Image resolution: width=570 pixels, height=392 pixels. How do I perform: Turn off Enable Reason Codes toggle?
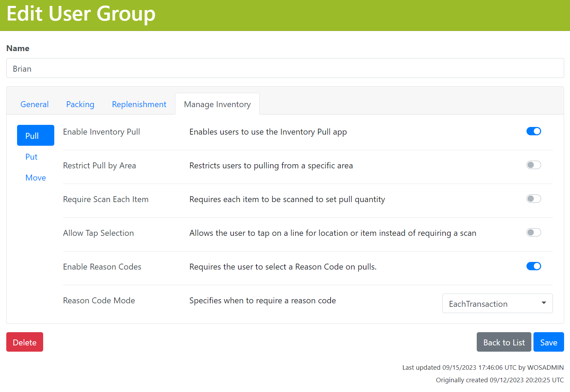pyautogui.click(x=533, y=266)
